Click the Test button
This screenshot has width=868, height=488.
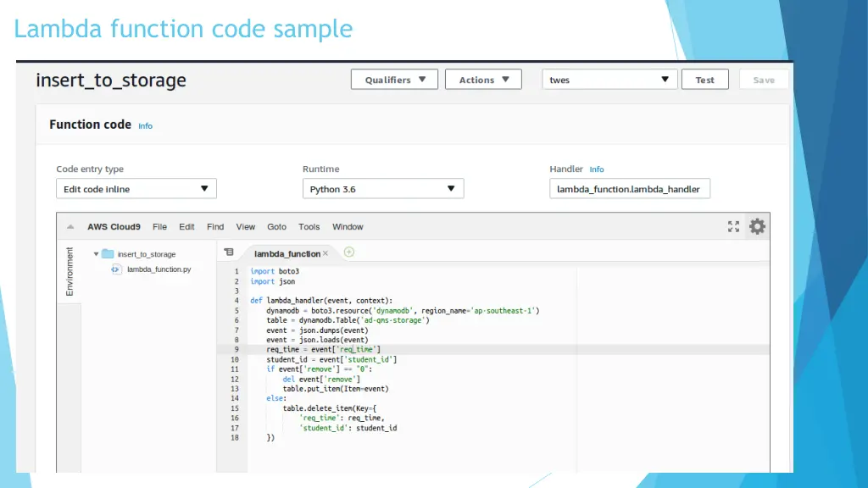tap(704, 79)
